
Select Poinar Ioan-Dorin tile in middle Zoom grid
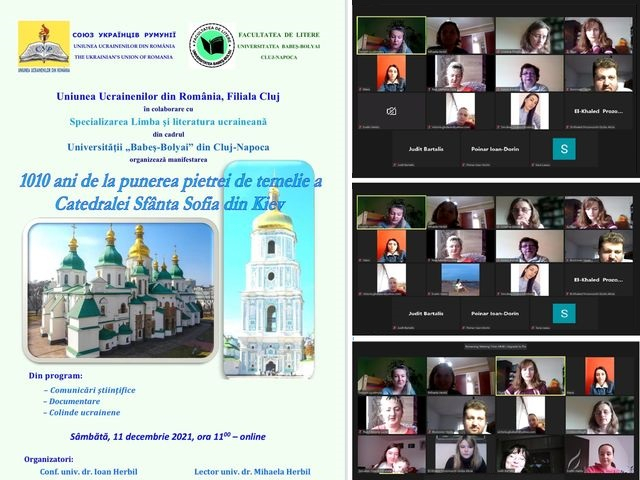[495, 313]
